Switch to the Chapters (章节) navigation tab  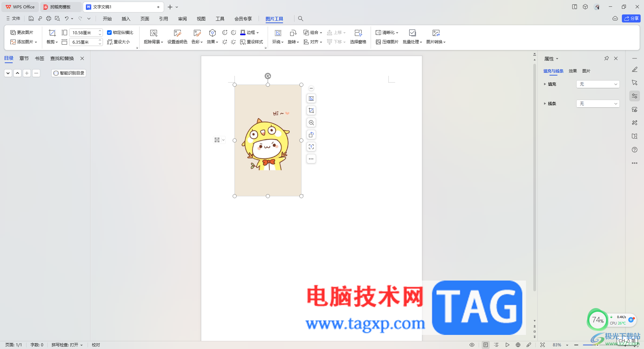click(24, 58)
